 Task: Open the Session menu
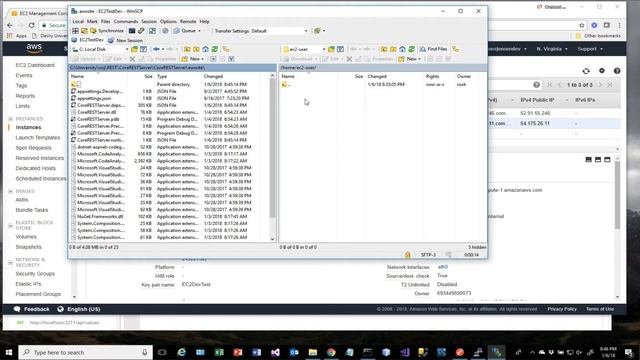(x=149, y=21)
